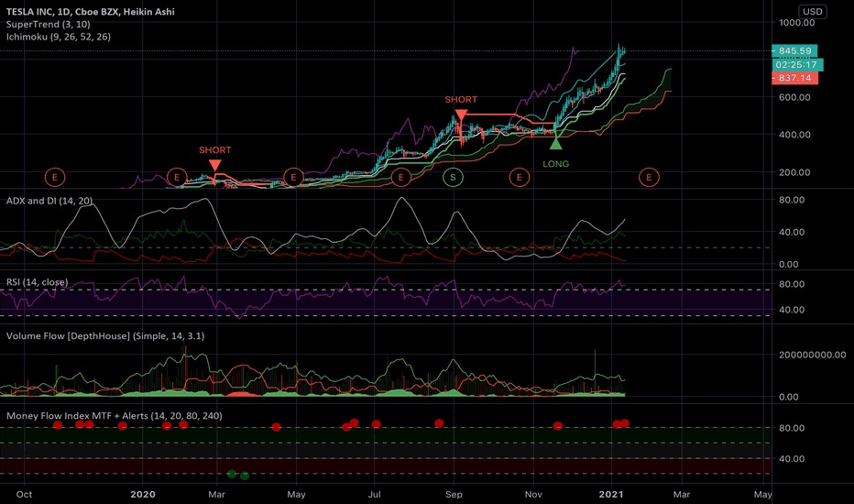Click the red overbought dot above Sep
This screenshot has width=854, height=504.
(x=440, y=423)
